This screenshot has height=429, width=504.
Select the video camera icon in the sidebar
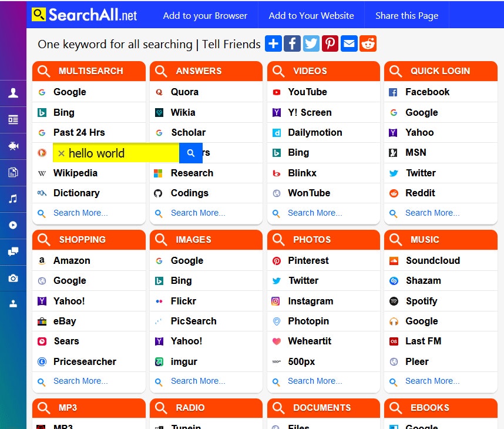pyautogui.click(x=13, y=146)
